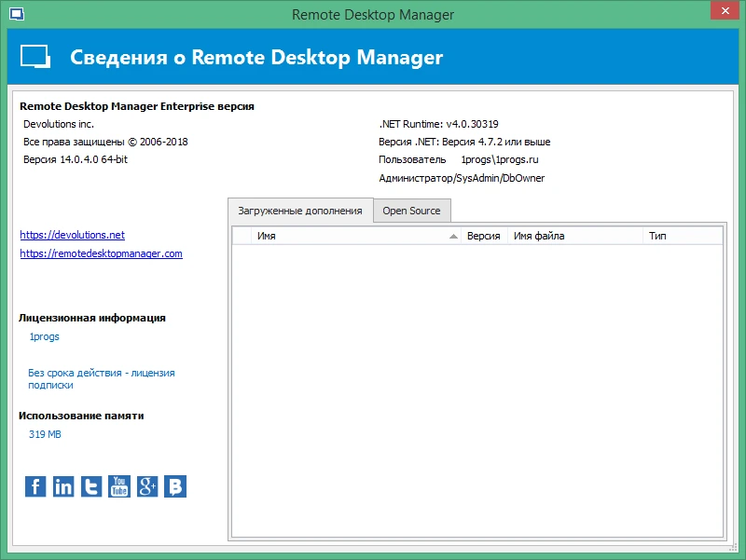Click the Версия .NET 4.7.2 text
This screenshot has width=746, height=560.
[x=464, y=142]
